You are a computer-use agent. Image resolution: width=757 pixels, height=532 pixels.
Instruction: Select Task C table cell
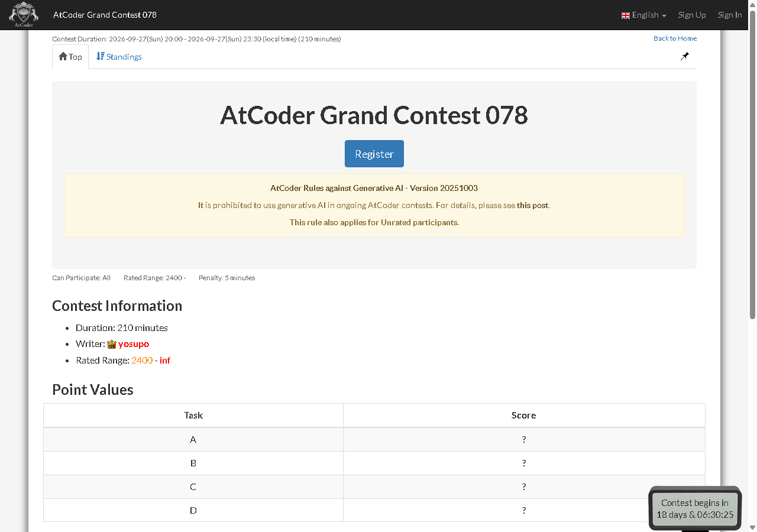tap(193, 487)
